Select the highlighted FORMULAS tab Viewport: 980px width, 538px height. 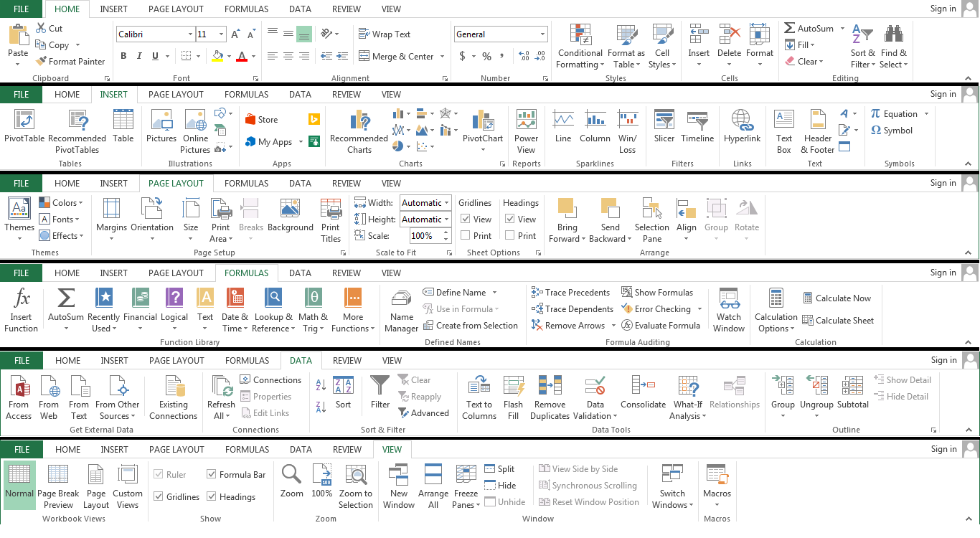click(x=246, y=273)
